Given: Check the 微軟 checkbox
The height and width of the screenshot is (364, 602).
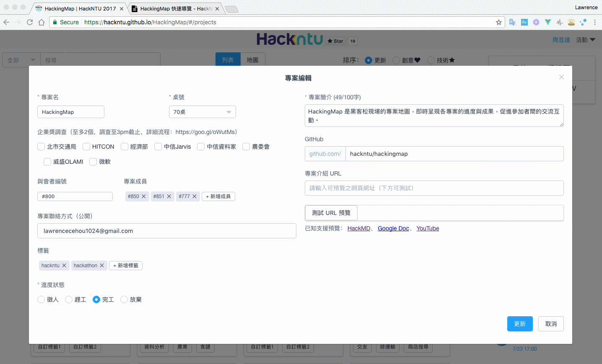Looking at the screenshot, I should pyautogui.click(x=93, y=162).
